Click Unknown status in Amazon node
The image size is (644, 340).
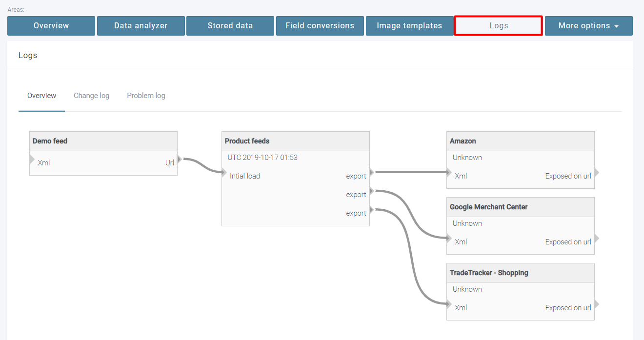(x=467, y=158)
